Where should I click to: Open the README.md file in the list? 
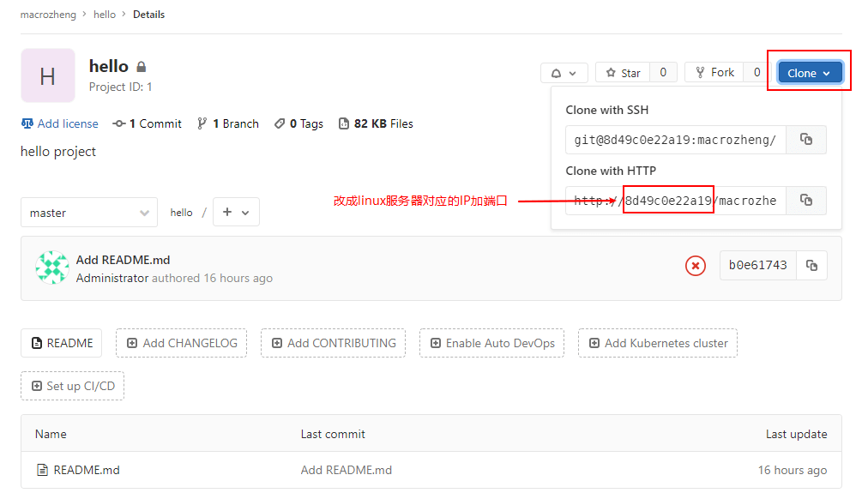(x=87, y=470)
